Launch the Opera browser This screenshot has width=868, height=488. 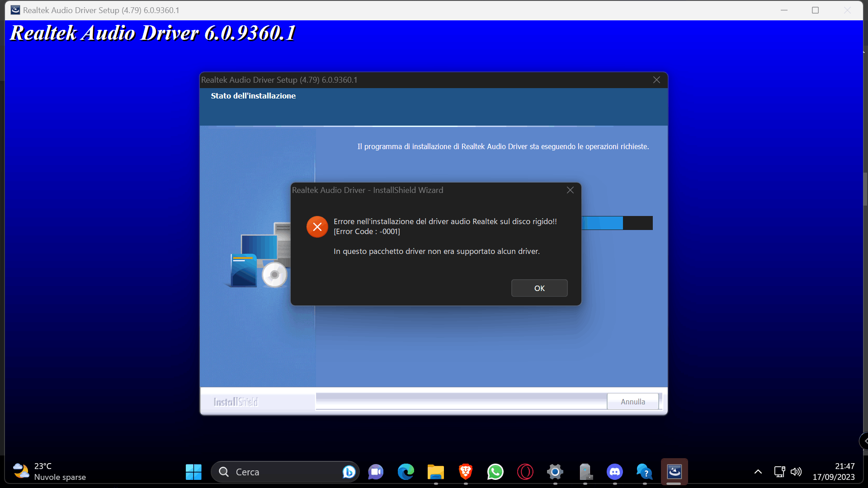tap(525, 472)
